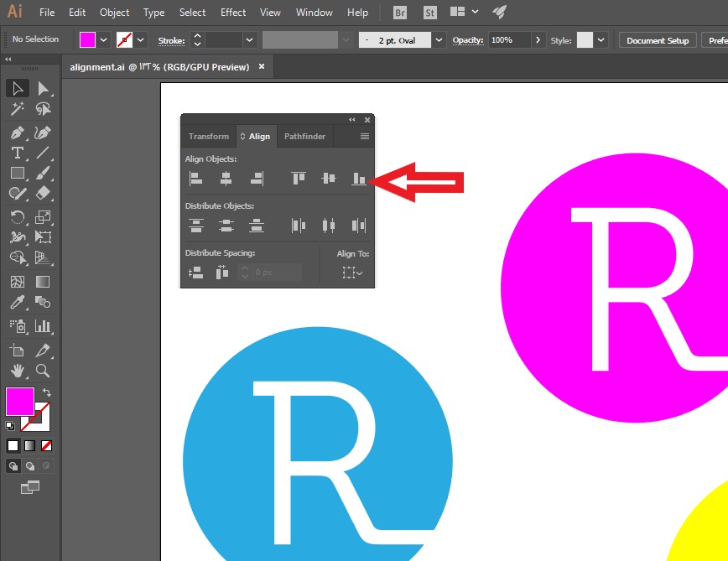This screenshot has height=561, width=728.
Task: Select the Rectangle tool
Action: coord(18,173)
